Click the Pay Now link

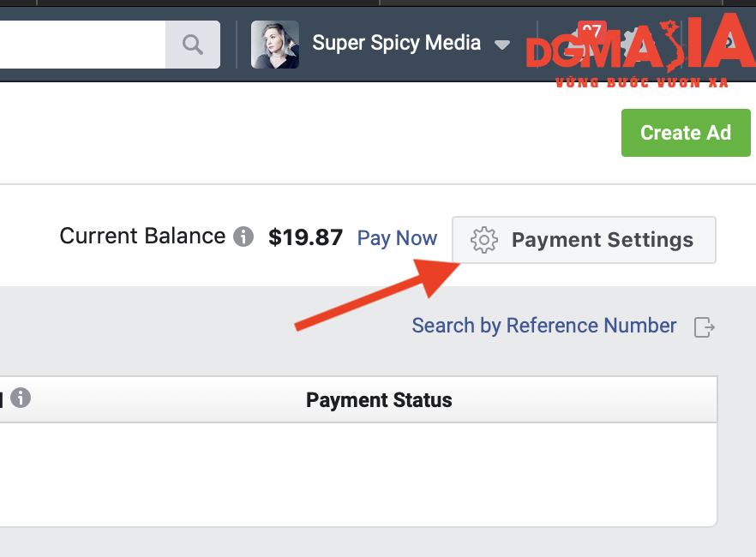[398, 238]
